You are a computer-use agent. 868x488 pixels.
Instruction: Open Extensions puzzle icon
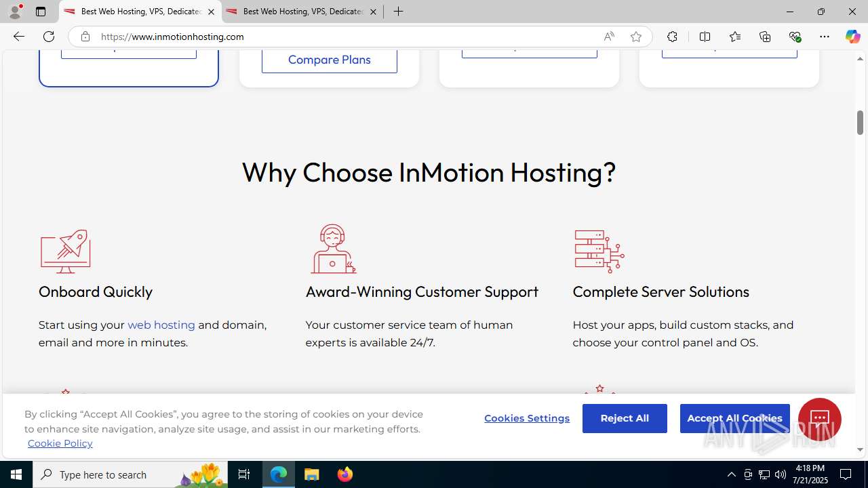click(672, 37)
